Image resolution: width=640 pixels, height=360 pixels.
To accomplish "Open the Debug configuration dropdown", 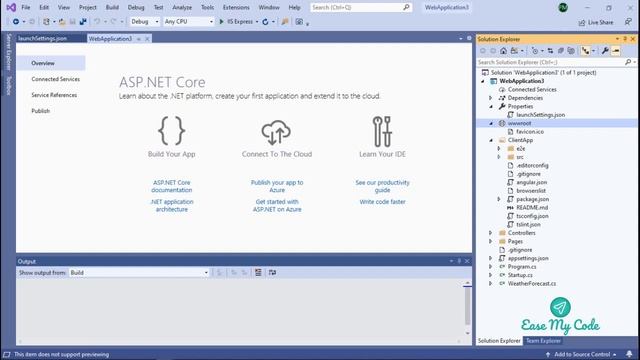I will click(x=144, y=22).
